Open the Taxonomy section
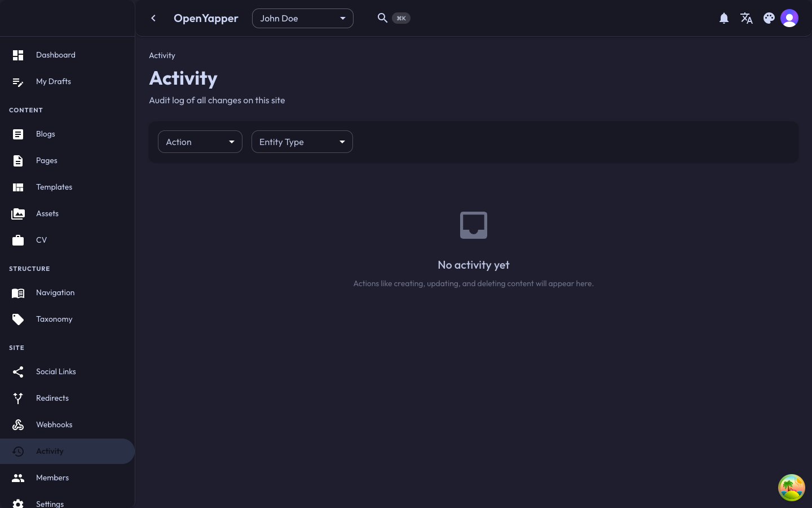The height and width of the screenshot is (508, 812). point(54,319)
